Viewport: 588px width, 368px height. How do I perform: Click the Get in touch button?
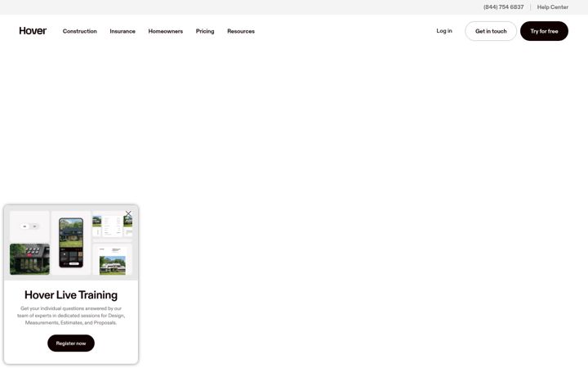(x=491, y=31)
